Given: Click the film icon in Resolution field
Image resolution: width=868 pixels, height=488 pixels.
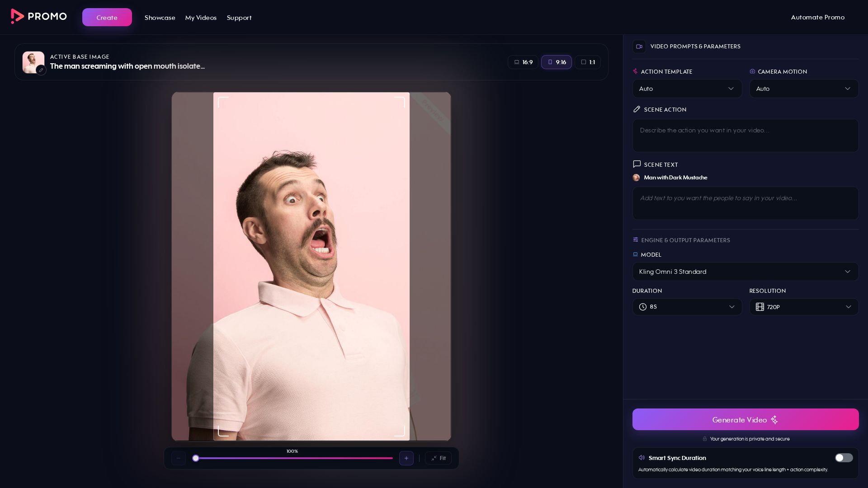Looking at the screenshot, I should (x=760, y=307).
